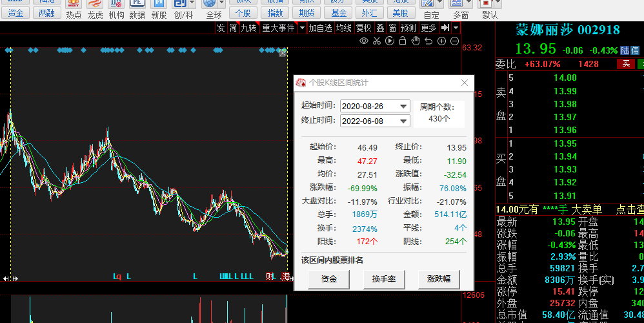Start chart replay with the play icon
This screenshot has height=323, width=644.
pos(390,41)
